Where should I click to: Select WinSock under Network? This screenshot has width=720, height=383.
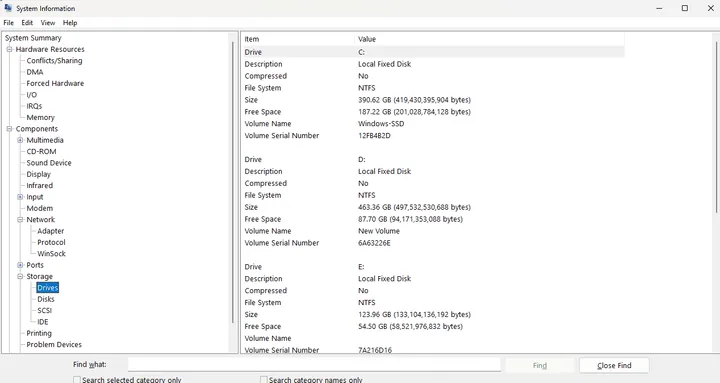[x=51, y=253]
